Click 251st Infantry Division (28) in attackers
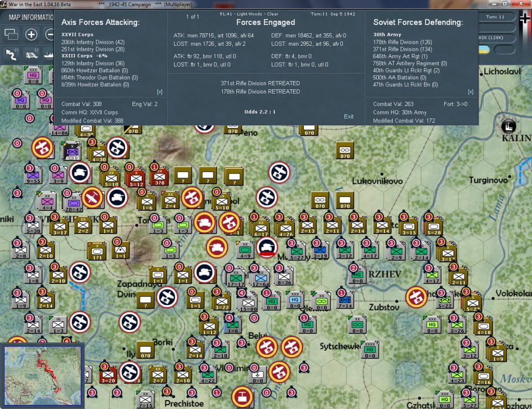 point(92,49)
